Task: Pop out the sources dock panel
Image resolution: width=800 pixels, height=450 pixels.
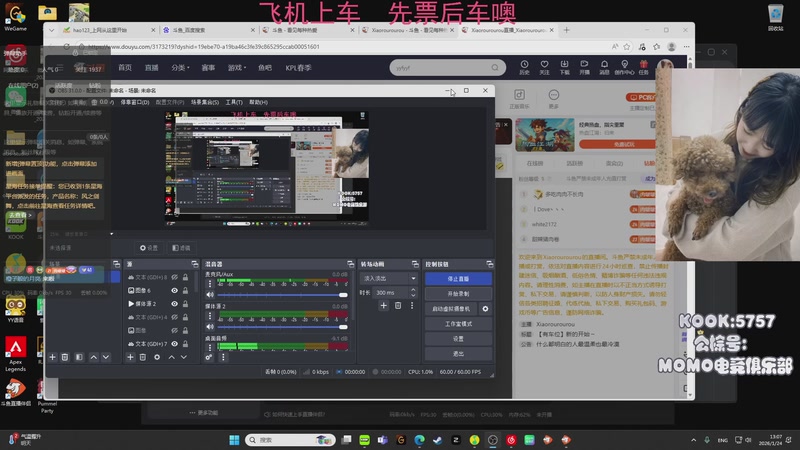Action: click(x=194, y=264)
